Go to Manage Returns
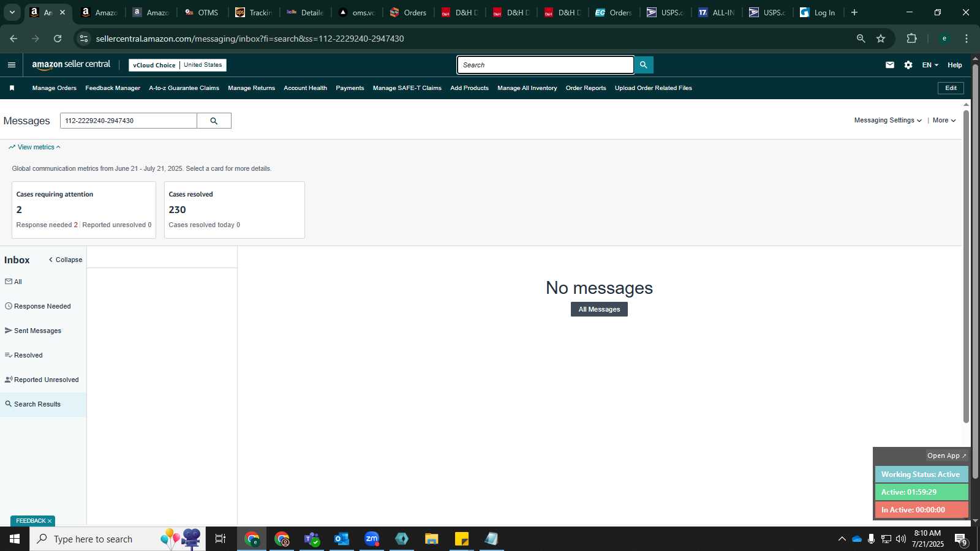The image size is (980, 551). tap(251, 88)
